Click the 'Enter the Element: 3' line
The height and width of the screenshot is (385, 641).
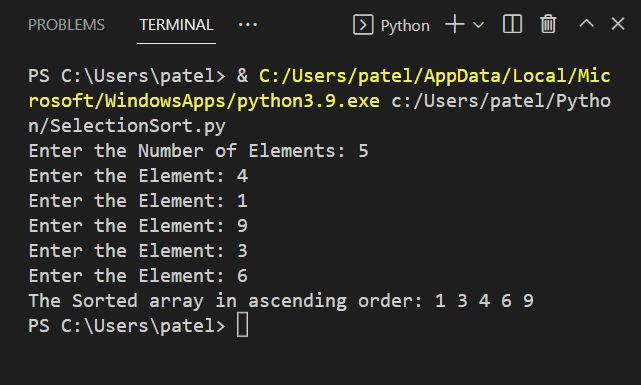[138, 251]
